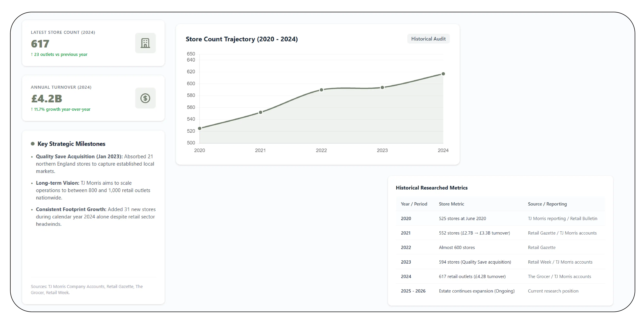The image size is (644, 320).
Task: Click the 'Store Metric' column header
Action: tap(451, 204)
